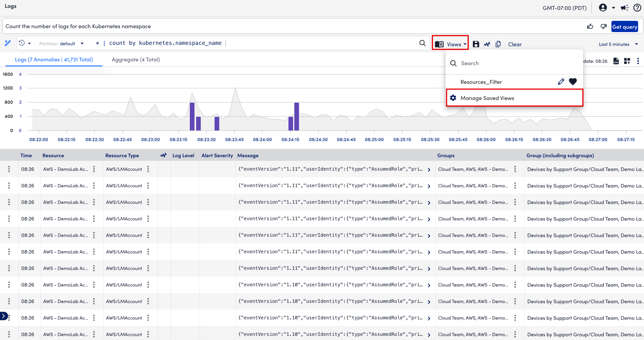Screen dimensions: 644x340
Task: Open Groups options menu in first log row
Action: tap(515, 169)
